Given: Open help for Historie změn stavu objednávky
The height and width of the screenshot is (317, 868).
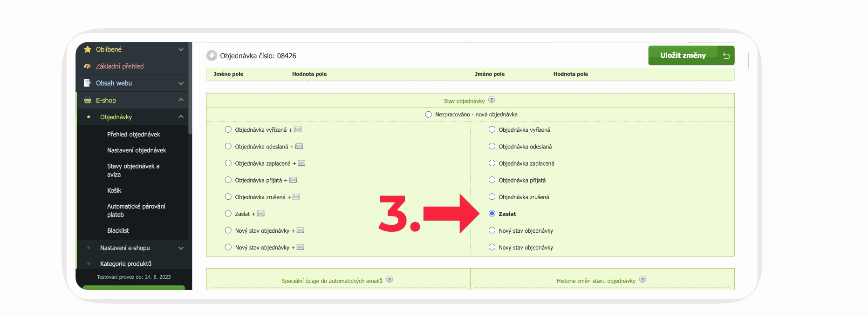Looking at the screenshot, I should (642, 280).
